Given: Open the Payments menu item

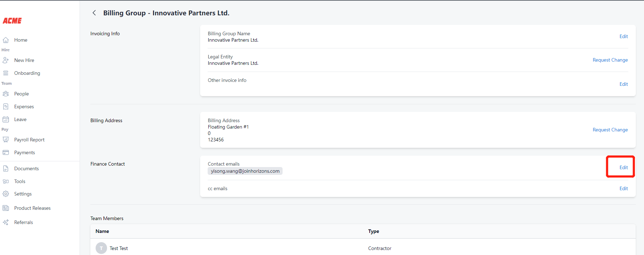Looking at the screenshot, I should [x=24, y=152].
